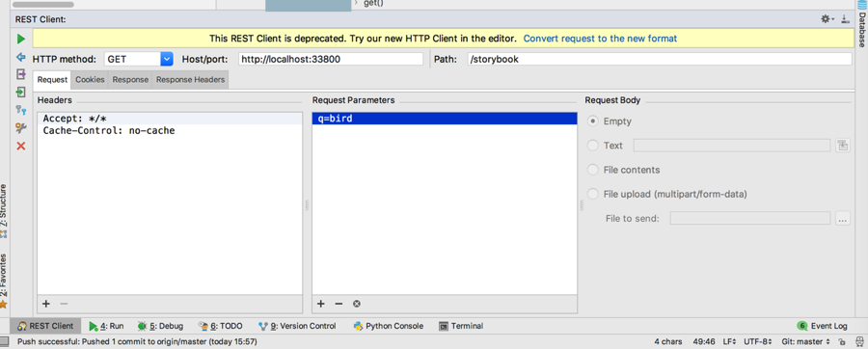Select the Text request body radio button

(x=593, y=146)
